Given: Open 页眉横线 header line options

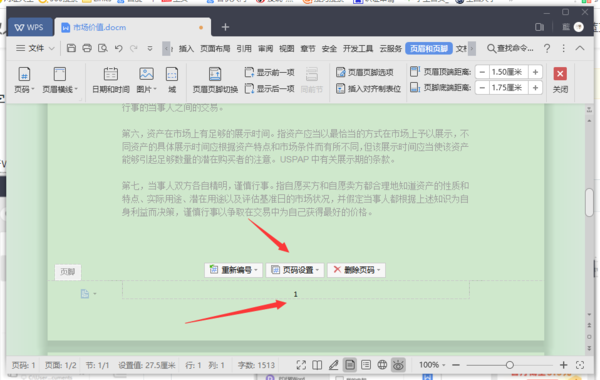Looking at the screenshot, I should (60, 80).
